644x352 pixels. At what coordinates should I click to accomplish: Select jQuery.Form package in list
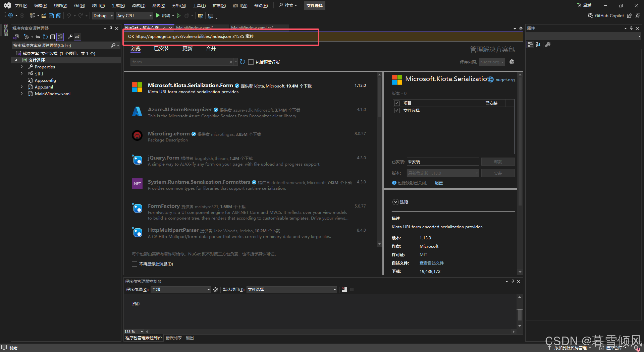[250, 161]
